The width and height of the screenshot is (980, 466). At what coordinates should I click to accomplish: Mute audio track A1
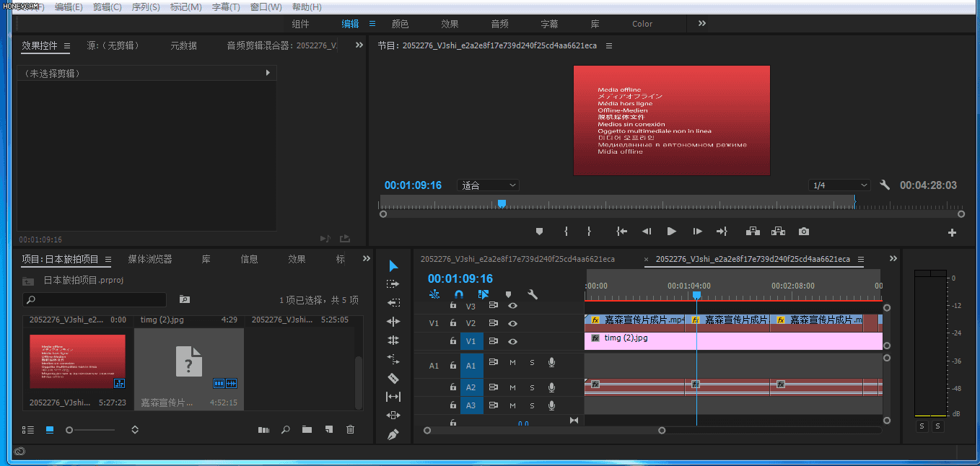(x=512, y=363)
